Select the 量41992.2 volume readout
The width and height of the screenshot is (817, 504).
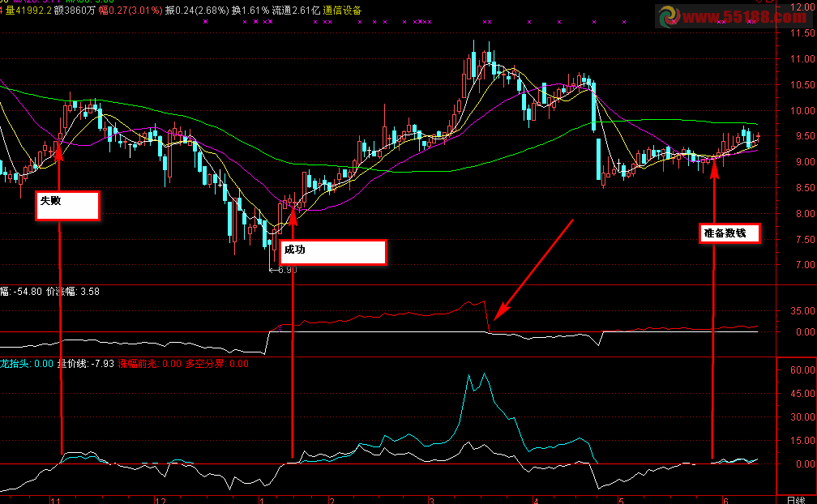[x=28, y=11]
